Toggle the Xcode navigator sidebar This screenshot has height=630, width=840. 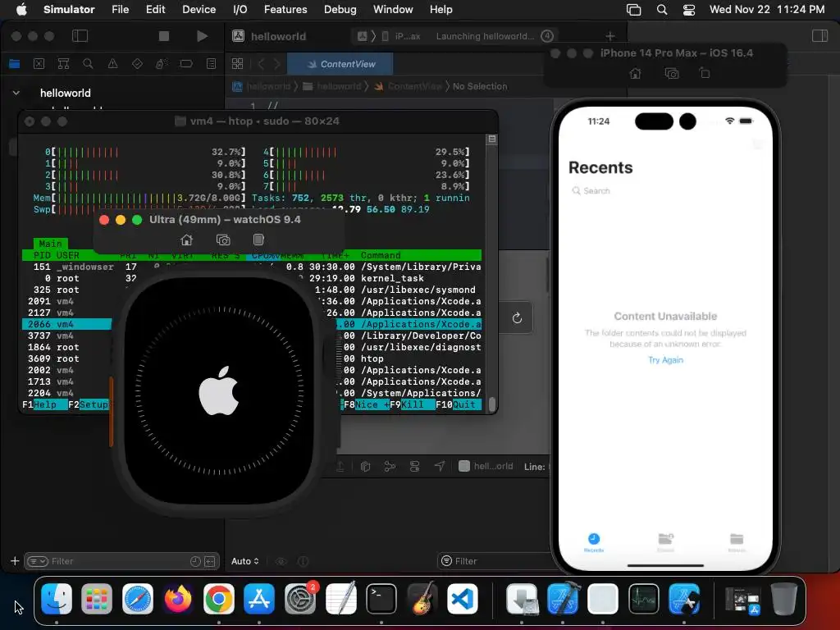point(80,36)
